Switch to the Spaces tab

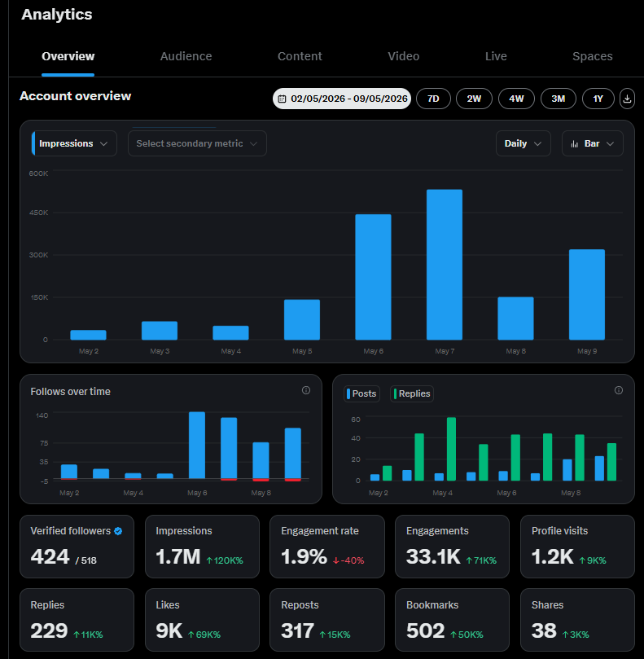pos(593,56)
